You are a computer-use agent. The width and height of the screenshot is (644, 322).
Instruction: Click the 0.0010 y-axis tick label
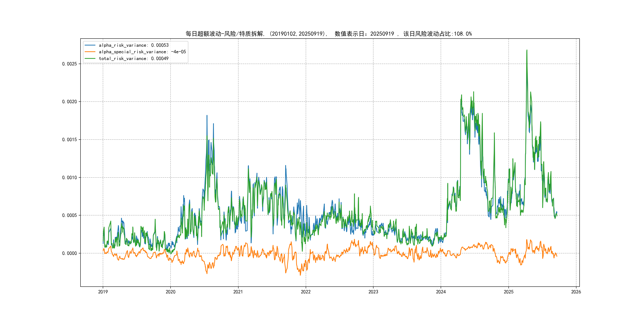coord(70,177)
